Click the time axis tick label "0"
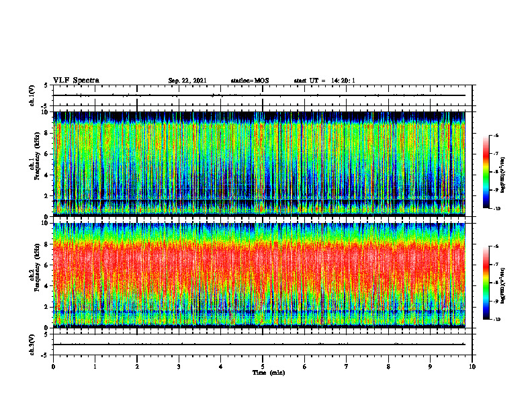Image resolution: width=532 pixels, height=411 pixels. (x=53, y=367)
